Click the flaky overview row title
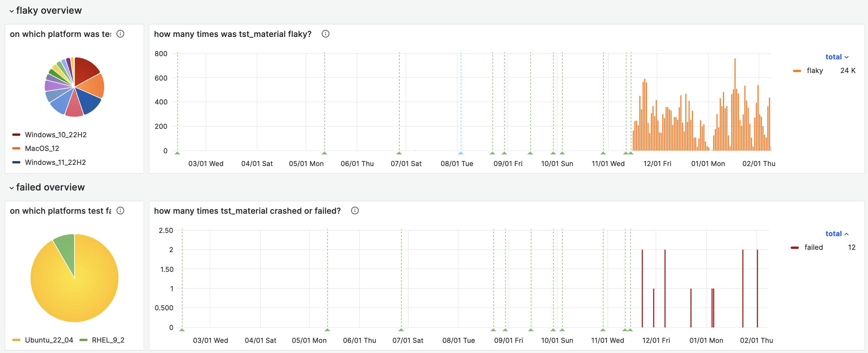 pyautogui.click(x=49, y=11)
